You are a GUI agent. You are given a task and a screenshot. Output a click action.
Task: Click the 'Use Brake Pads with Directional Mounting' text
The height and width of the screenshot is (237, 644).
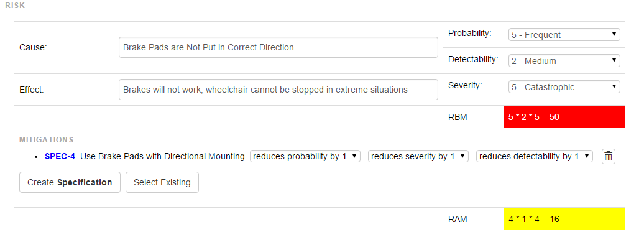(x=163, y=157)
